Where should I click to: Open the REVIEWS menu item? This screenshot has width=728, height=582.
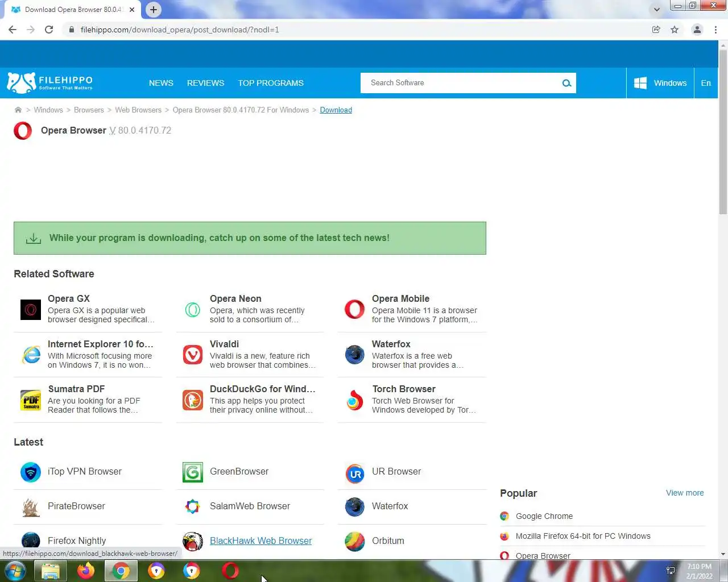[x=205, y=83]
